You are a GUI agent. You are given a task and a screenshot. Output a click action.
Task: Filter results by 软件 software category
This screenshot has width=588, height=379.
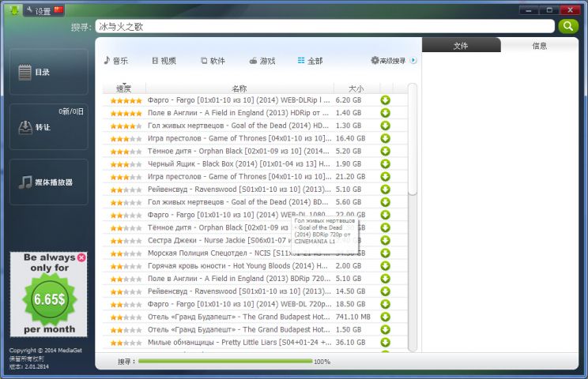coord(213,61)
